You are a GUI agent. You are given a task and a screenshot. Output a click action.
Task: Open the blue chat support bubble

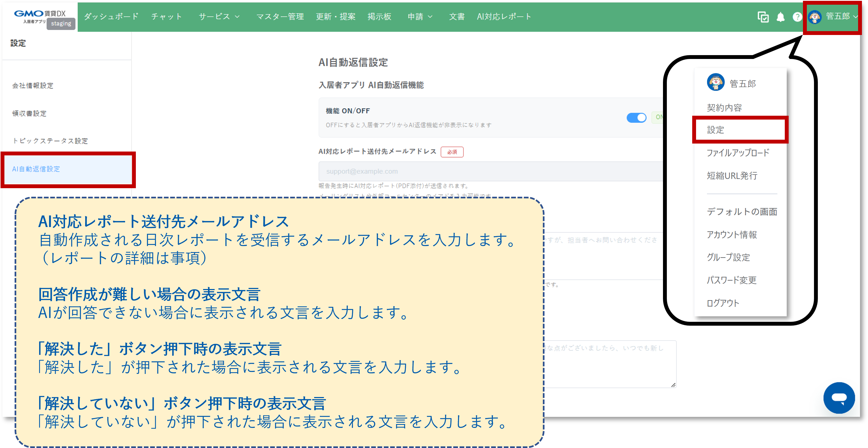[839, 398]
